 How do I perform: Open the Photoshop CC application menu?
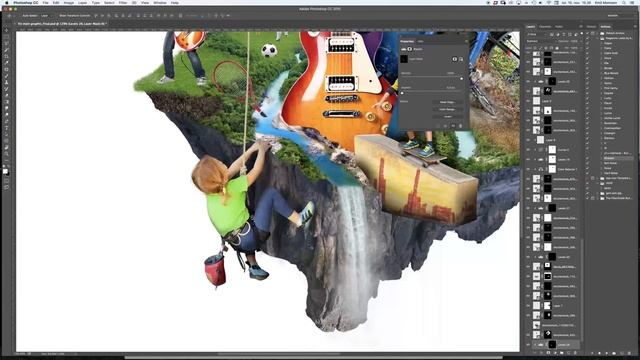click(x=25, y=2)
